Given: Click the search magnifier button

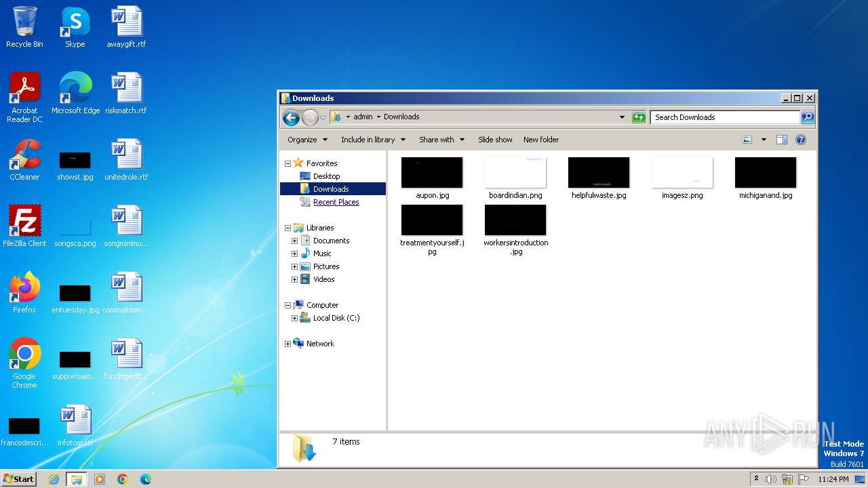Looking at the screenshot, I should (807, 117).
